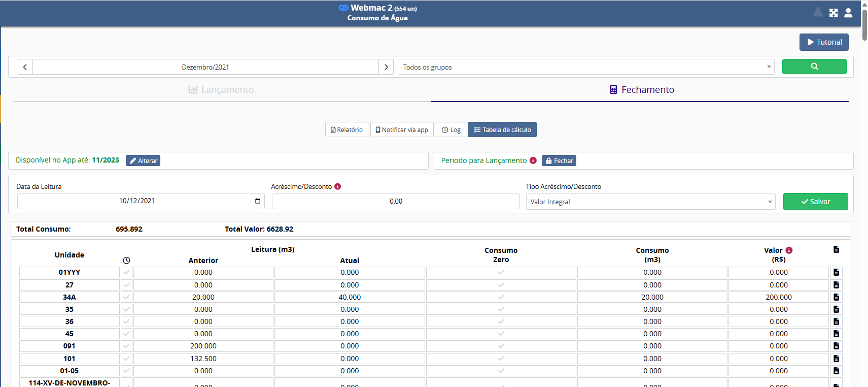Toggle Consumo Zero for unit 101

[501, 359]
